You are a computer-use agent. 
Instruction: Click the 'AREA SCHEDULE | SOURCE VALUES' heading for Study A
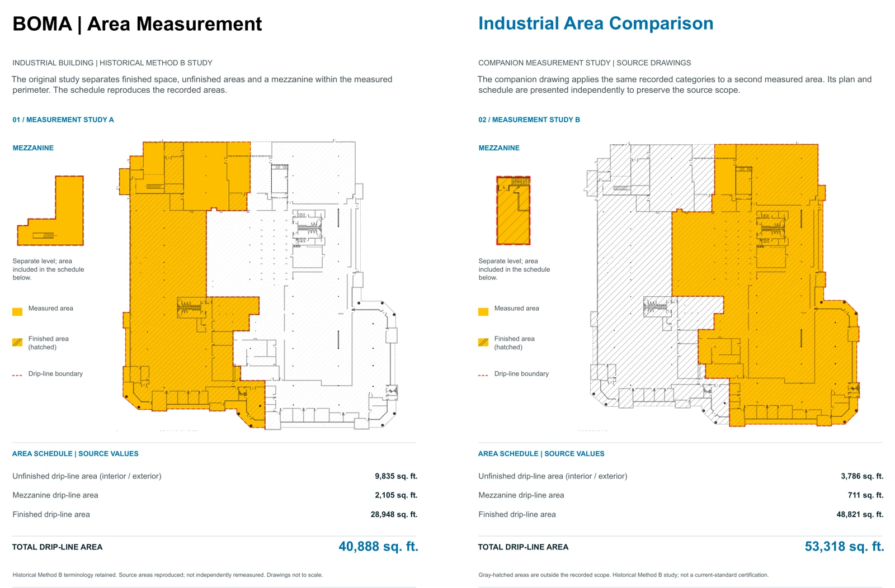tap(76, 454)
